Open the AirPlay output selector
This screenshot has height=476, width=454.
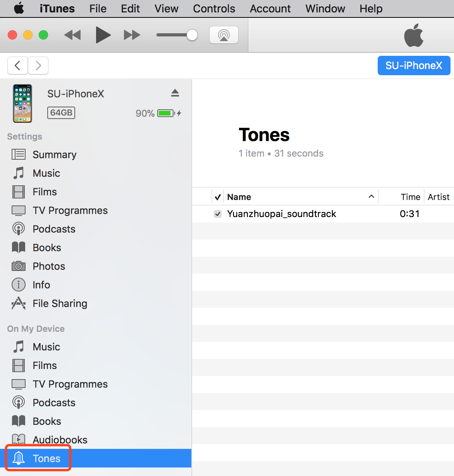[224, 35]
